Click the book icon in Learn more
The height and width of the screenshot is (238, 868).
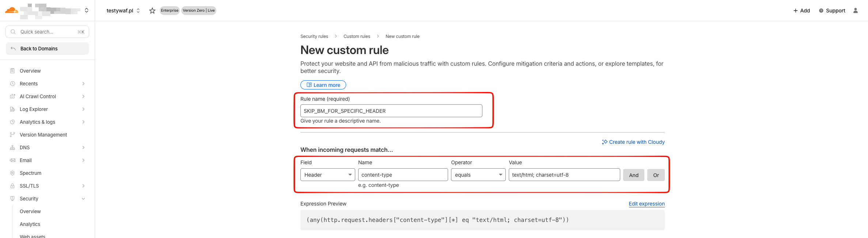coord(309,85)
